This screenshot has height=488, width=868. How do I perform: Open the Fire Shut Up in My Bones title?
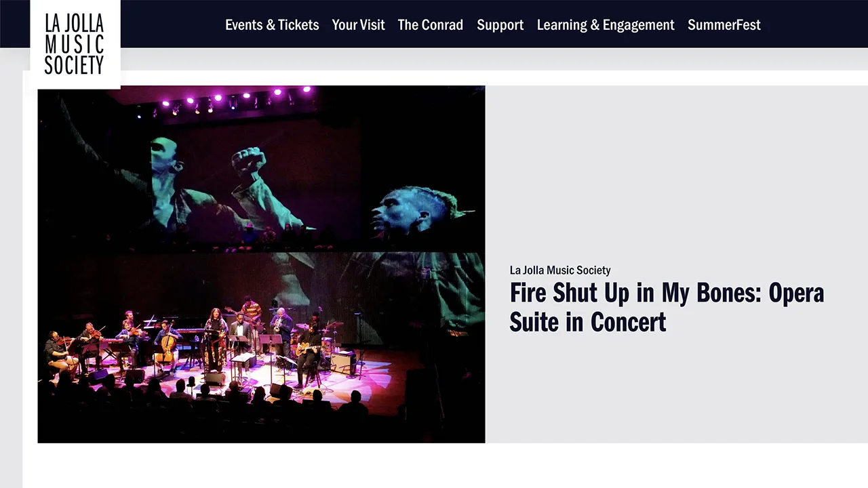(x=667, y=307)
